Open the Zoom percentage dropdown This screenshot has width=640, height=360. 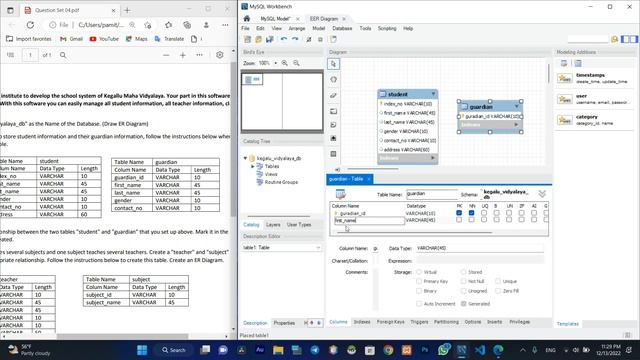click(x=276, y=63)
